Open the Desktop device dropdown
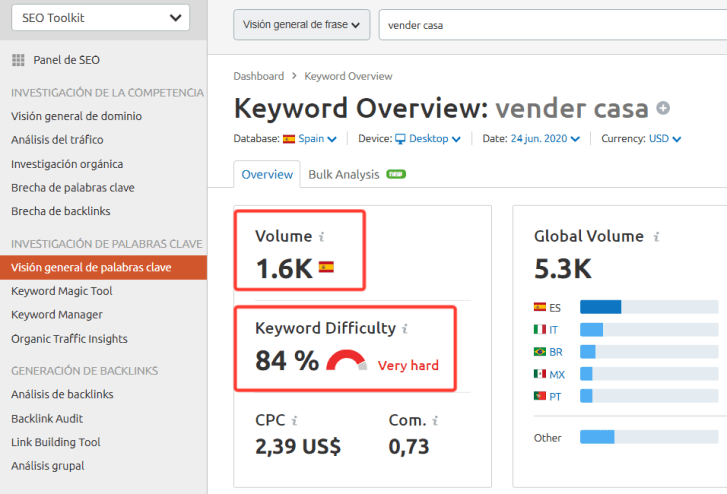The image size is (727, 494). tap(434, 139)
